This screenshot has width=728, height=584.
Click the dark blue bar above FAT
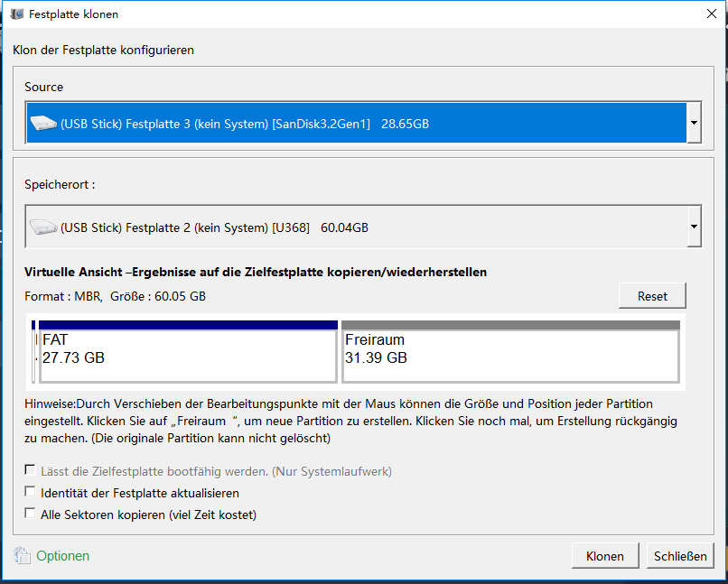click(188, 325)
